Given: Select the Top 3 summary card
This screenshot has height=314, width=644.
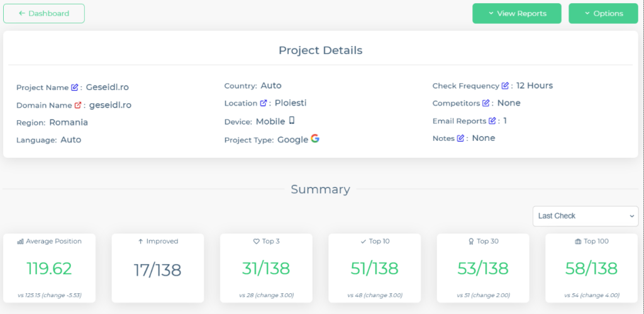Looking at the screenshot, I should click(266, 268).
